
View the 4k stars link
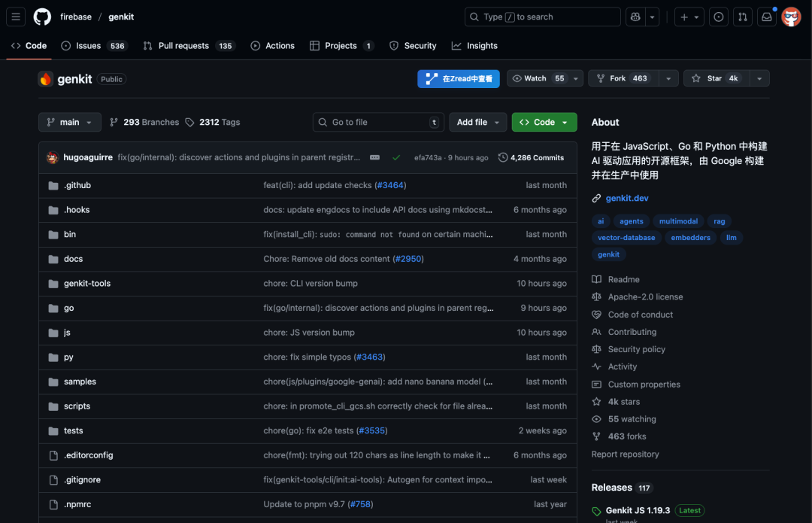616,402
